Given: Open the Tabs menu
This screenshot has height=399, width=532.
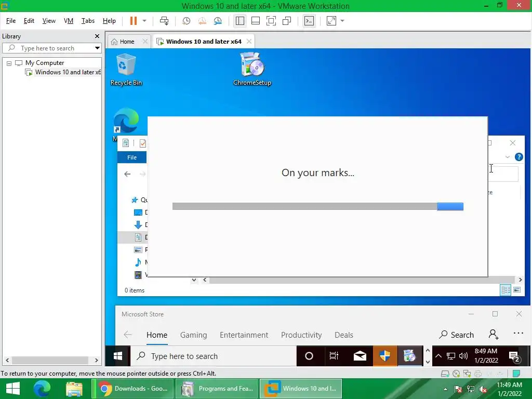Looking at the screenshot, I should [88, 21].
